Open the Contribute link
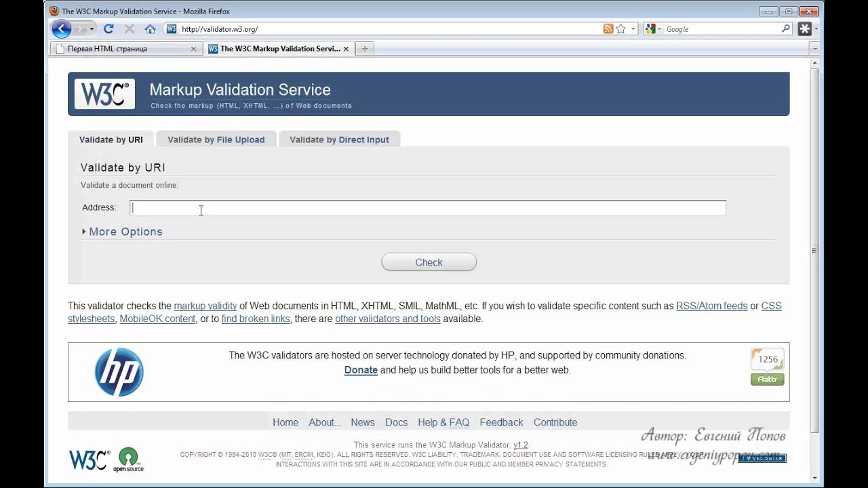The height and width of the screenshot is (488, 868). tap(555, 422)
